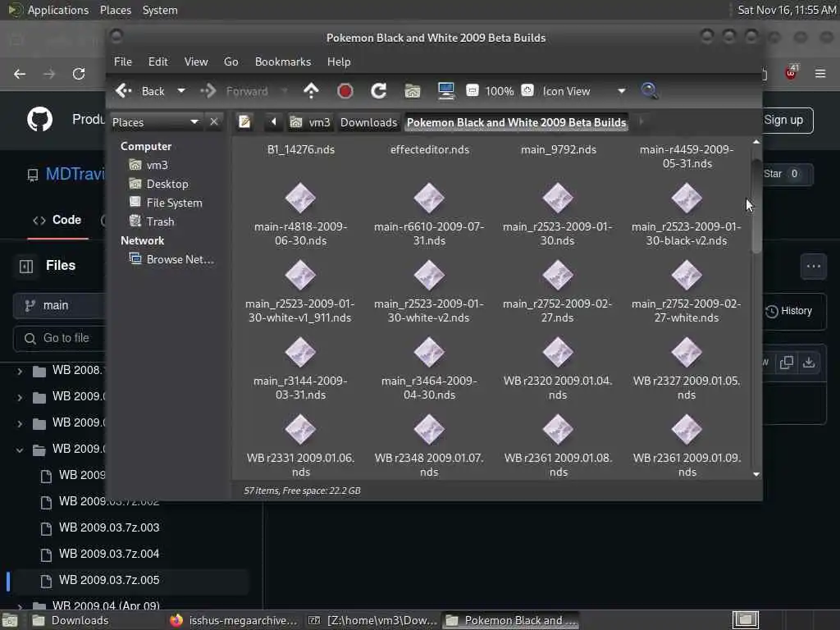840x630 pixels.
Task: Open the Edit menu
Action: pos(158,62)
